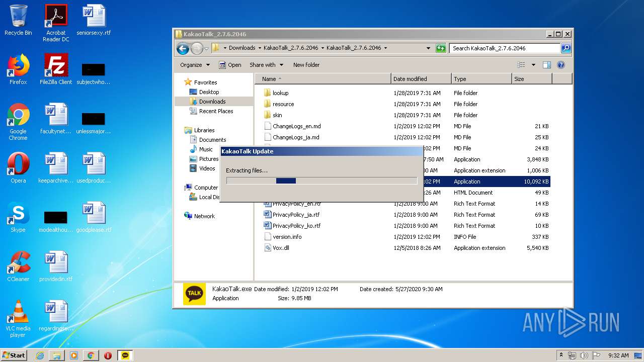644x362 pixels.
Task: Click in the Search KakaoTalk_2.7.6.2046 field
Action: point(505,48)
